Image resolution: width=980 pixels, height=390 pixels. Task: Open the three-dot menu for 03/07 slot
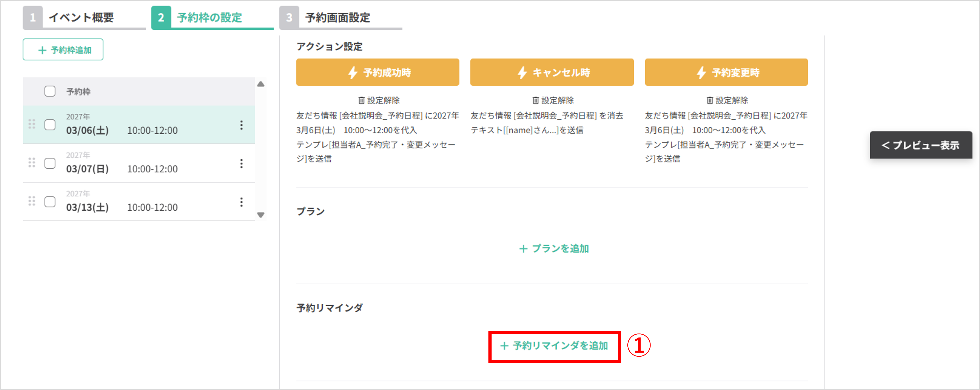click(x=241, y=164)
